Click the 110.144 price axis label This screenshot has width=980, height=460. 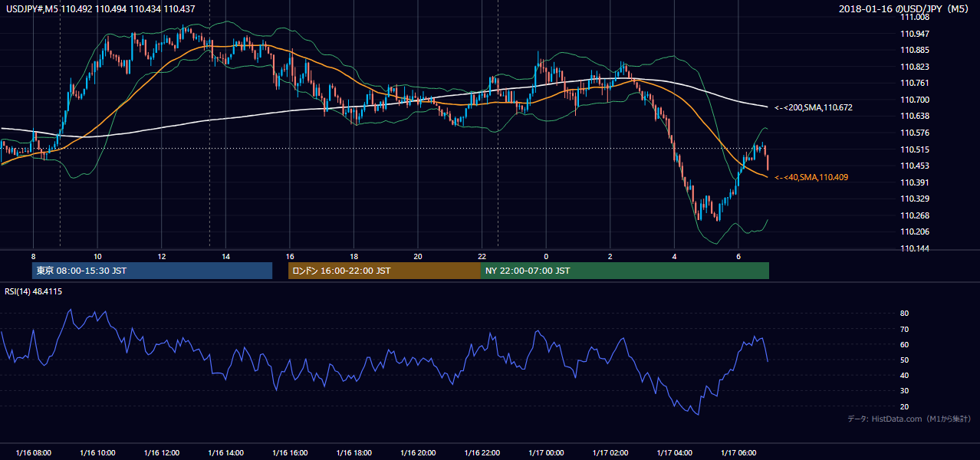click(916, 248)
